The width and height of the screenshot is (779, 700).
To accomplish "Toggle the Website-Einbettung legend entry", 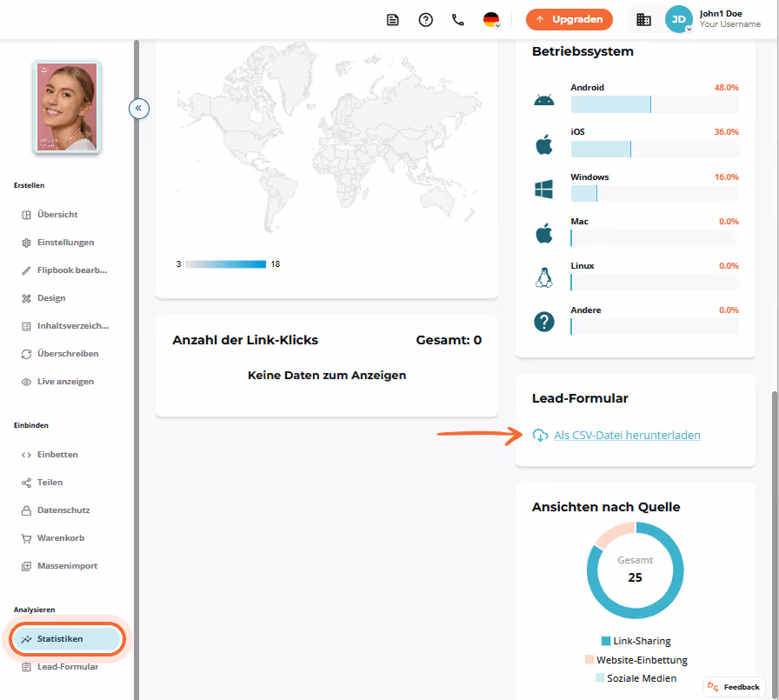I will [636, 660].
